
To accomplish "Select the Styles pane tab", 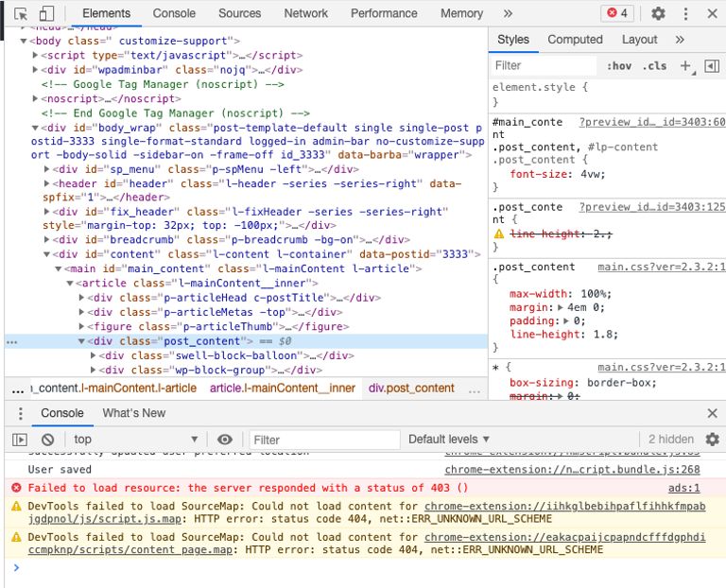I will (513, 40).
